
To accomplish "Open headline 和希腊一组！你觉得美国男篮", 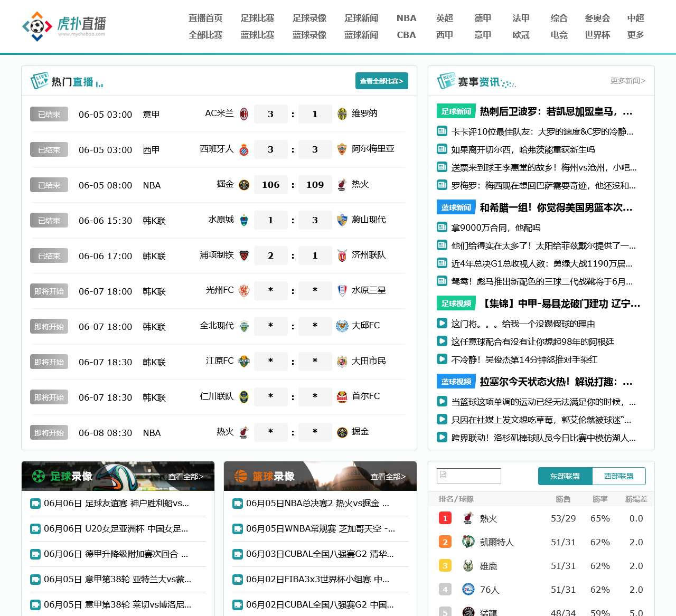I will pyautogui.click(x=556, y=207).
